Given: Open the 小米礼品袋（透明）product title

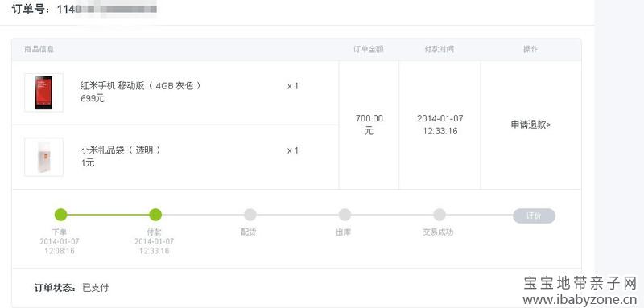Looking at the screenshot, I should 121,150.
